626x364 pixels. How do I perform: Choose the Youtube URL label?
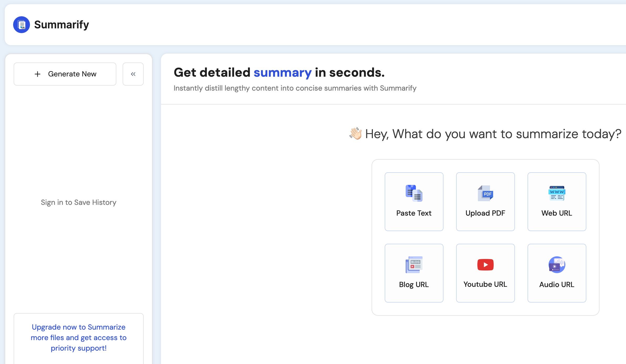click(x=485, y=284)
